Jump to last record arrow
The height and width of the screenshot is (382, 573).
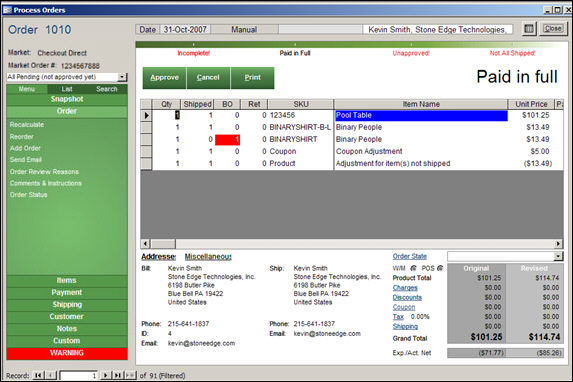[118, 375]
